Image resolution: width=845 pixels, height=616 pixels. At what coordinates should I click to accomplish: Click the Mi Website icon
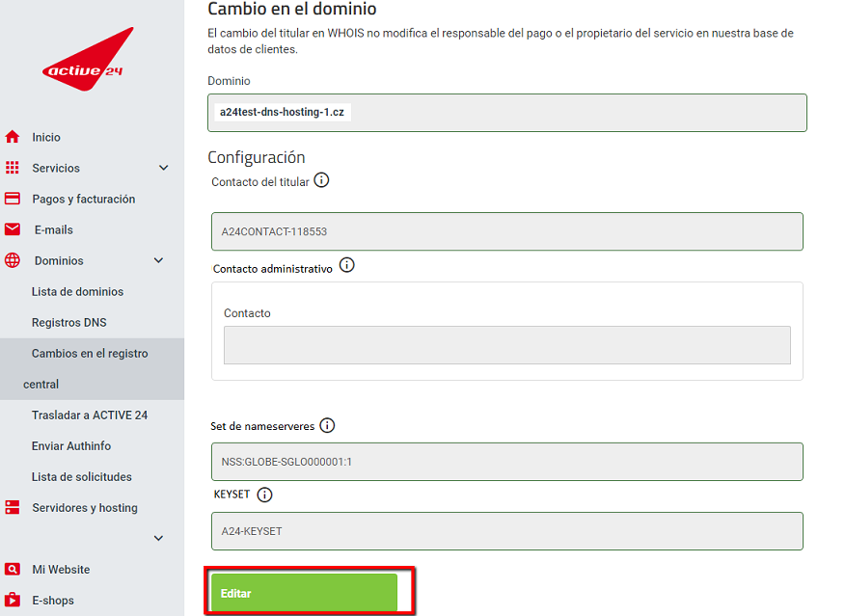click(13, 569)
